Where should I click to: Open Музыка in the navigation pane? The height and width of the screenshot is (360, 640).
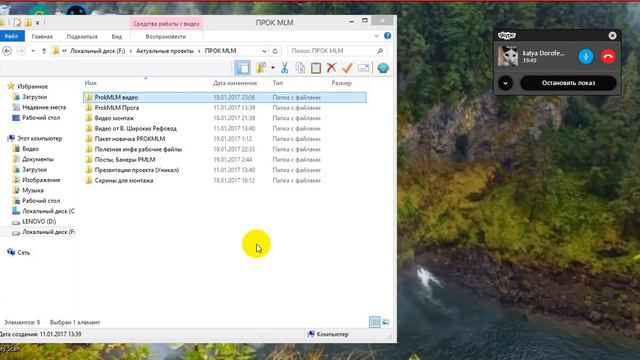[x=33, y=190]
